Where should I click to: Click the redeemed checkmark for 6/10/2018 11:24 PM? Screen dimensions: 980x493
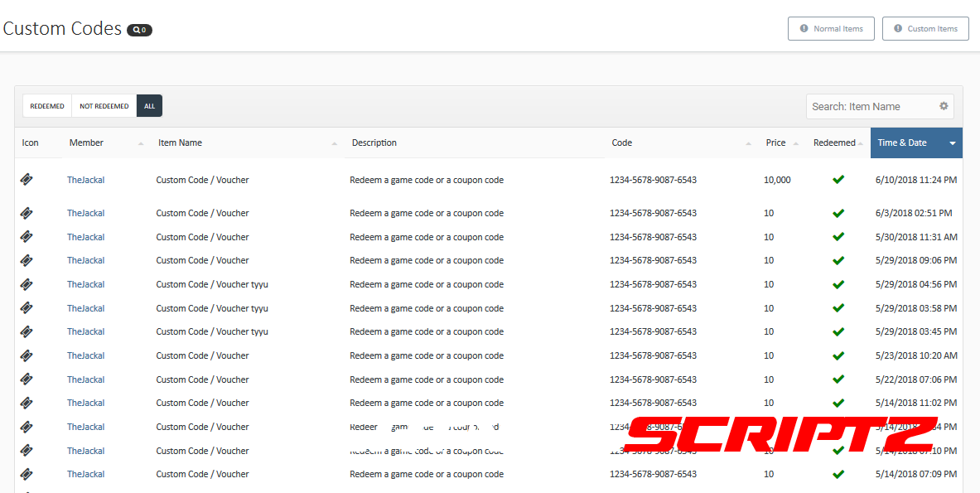click(838, 180)
